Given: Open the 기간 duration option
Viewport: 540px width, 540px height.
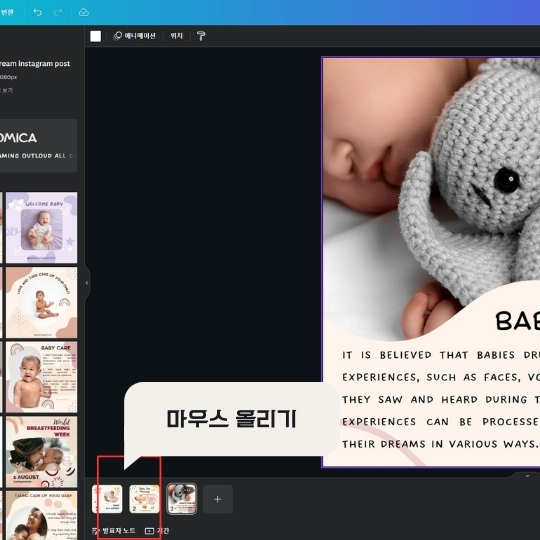Looking at the screenshot, I should click(x=157, y=531).
